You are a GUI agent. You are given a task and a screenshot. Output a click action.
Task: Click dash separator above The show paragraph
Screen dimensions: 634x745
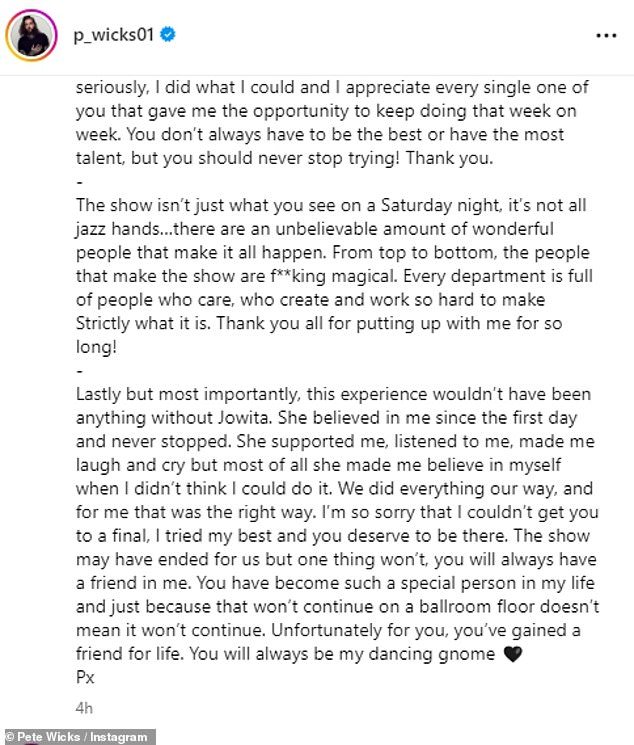[80, 182]
